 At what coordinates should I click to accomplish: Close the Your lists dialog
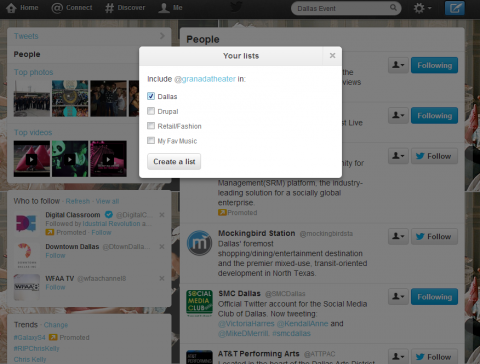coord(332,56)
